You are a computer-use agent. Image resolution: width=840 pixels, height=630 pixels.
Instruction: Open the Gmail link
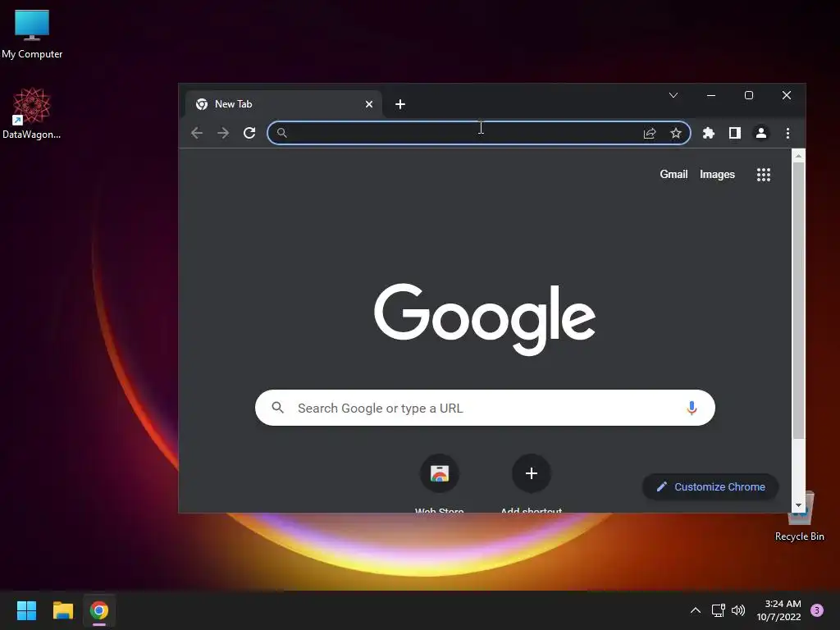click(x=673, y=174)
